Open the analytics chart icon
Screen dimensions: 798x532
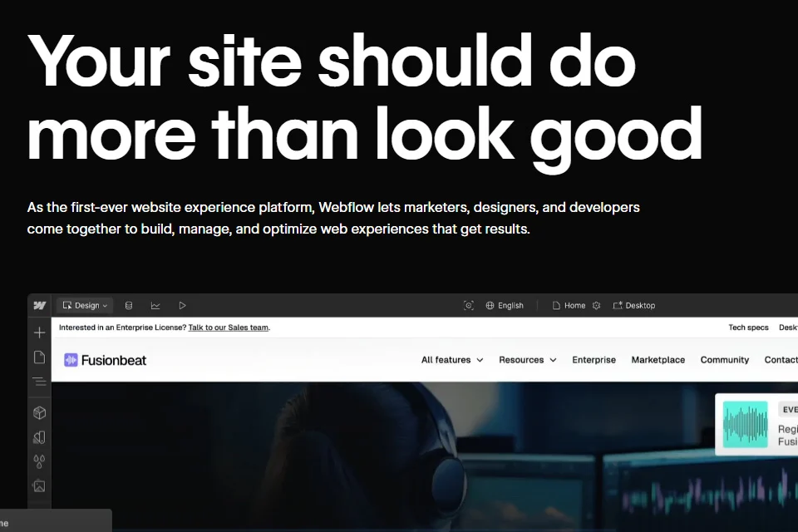point(155,305)
